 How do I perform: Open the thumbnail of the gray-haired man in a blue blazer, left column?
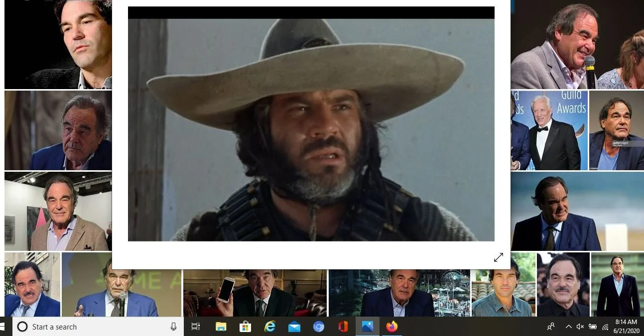58,130
